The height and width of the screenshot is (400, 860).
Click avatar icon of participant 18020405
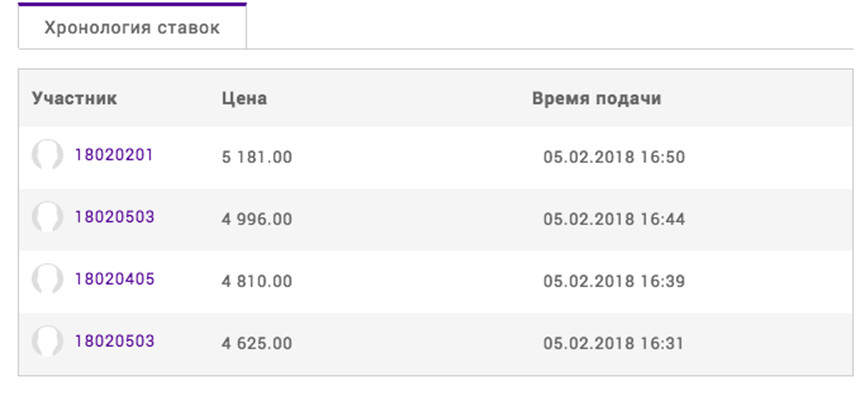pyautogui.click(x=47, y=279)
